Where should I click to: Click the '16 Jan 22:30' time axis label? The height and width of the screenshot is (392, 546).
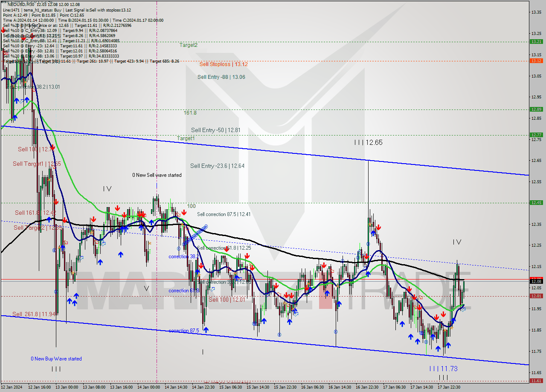point(367,387)
